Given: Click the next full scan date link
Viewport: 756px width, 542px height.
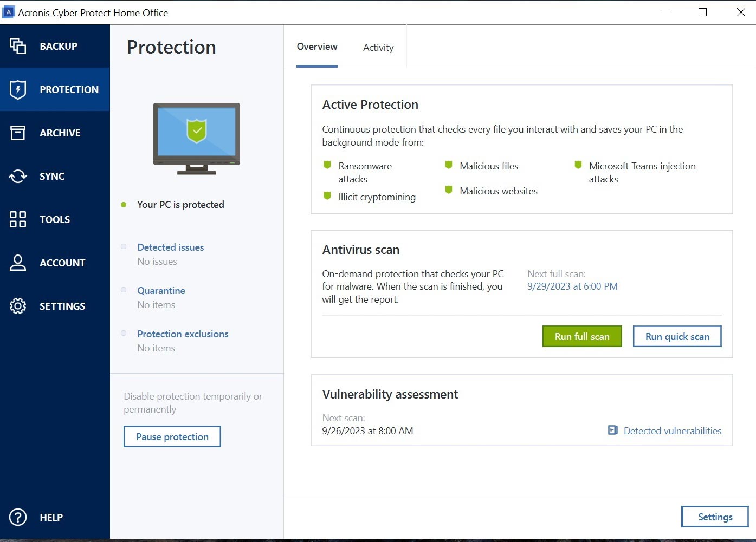Looking at the screenshot, I should click(x=572, y=286).
